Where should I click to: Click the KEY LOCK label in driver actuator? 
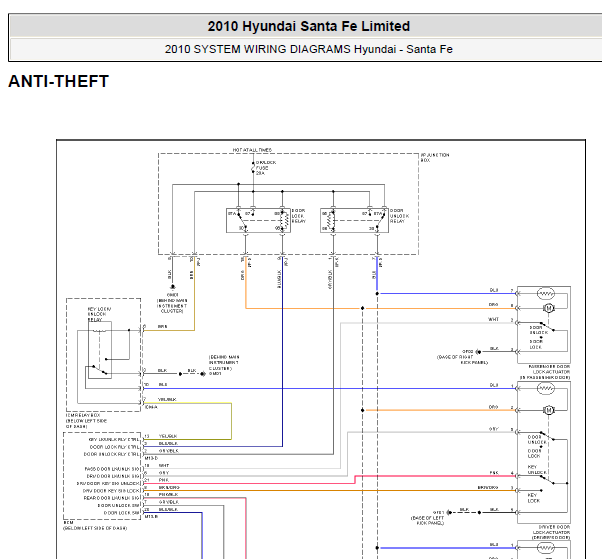[534, 498]
